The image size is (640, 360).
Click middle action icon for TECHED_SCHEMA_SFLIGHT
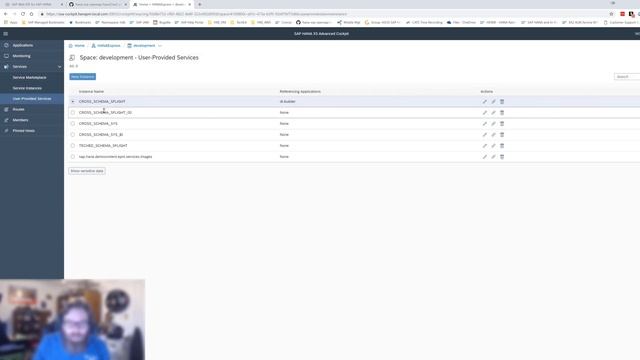493,146
